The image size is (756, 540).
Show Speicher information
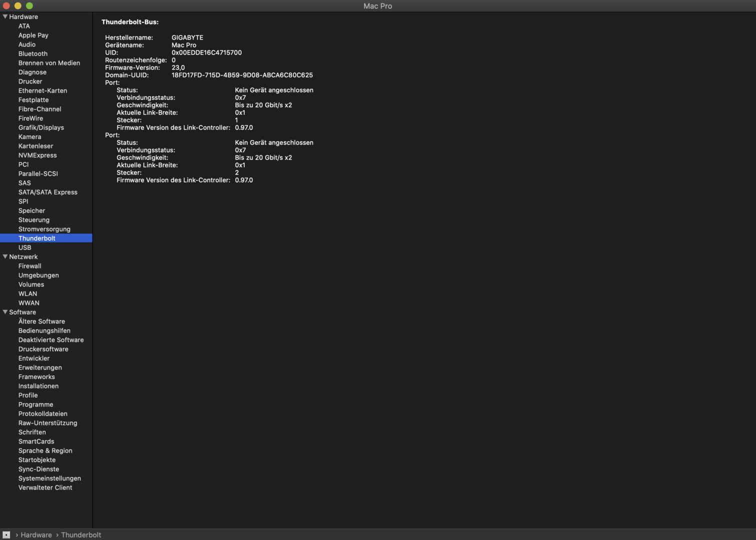(x=31, y=211)
